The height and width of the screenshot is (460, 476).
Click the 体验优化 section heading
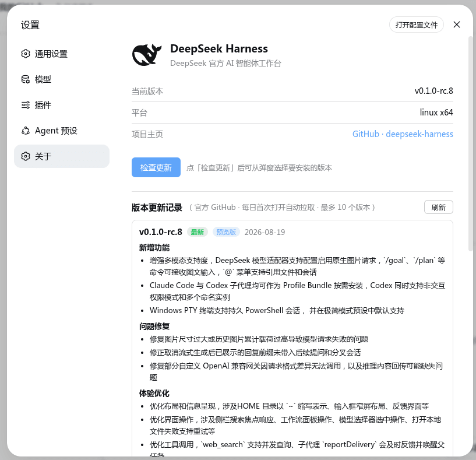[x=154, y=394]
